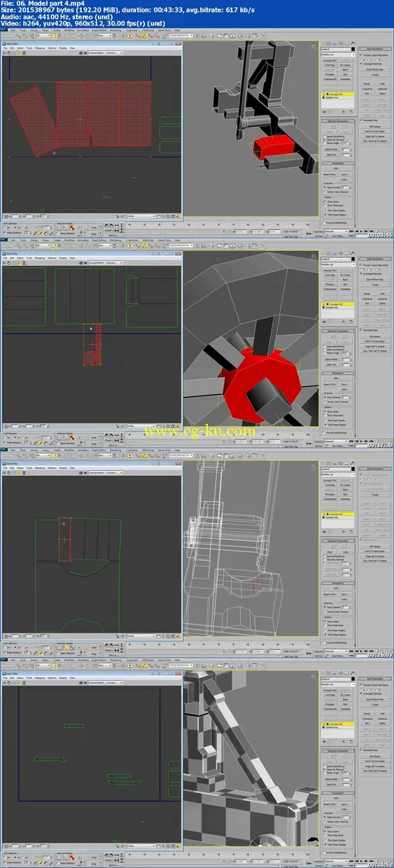This screenshot has width=394, height=868.
Task: Collapse Parameters rollout header, 00:19:30 frame
Action: pos(338,374)
